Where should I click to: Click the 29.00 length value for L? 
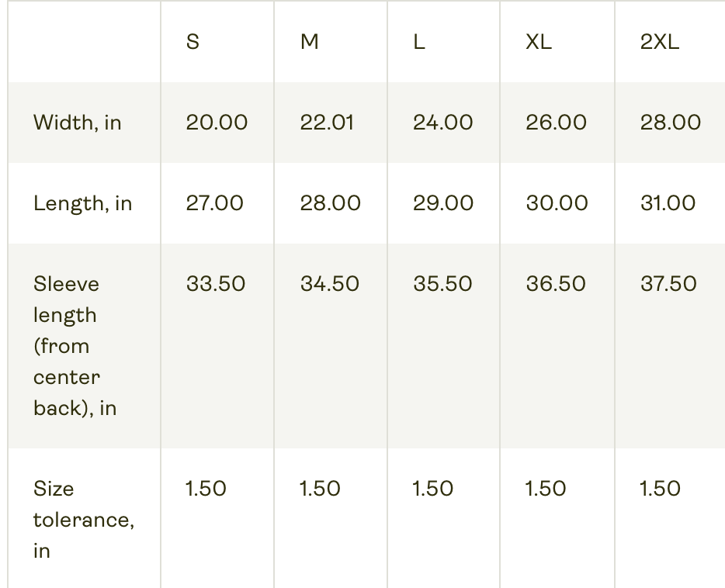point(443,203)
